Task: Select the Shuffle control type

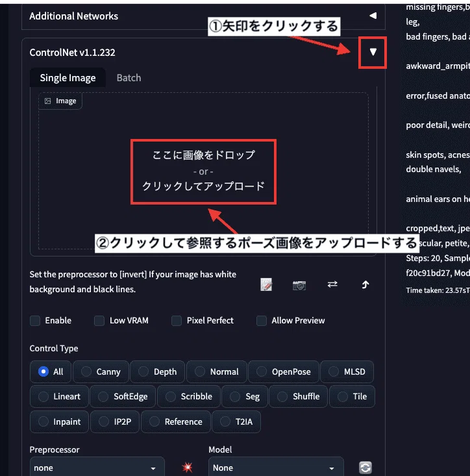Action: click(x=298, y=397)
